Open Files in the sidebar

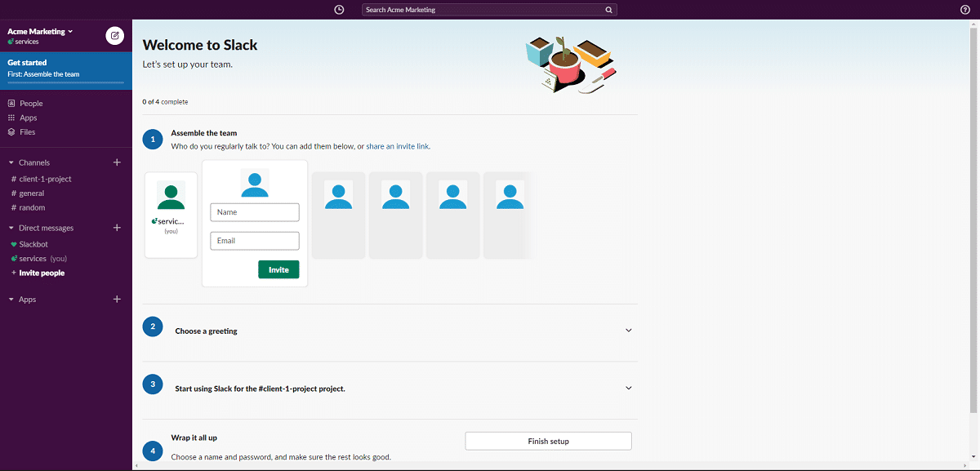(x=28, y=131)
